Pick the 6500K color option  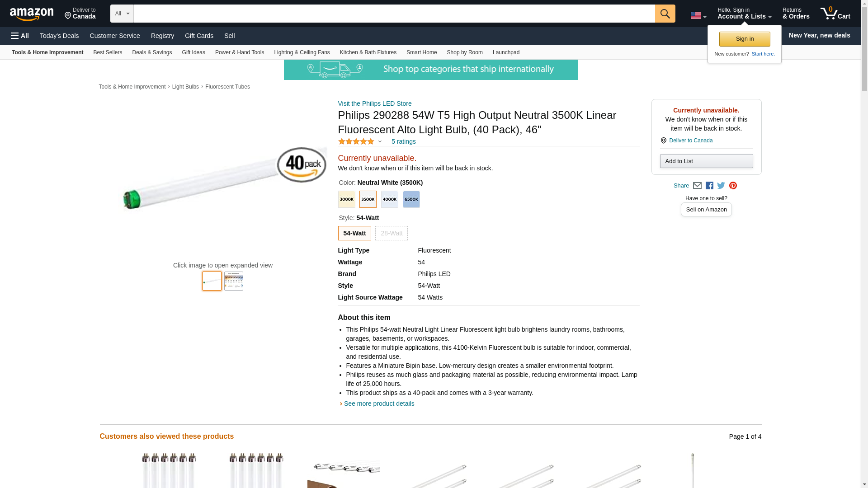click(411, 199)
